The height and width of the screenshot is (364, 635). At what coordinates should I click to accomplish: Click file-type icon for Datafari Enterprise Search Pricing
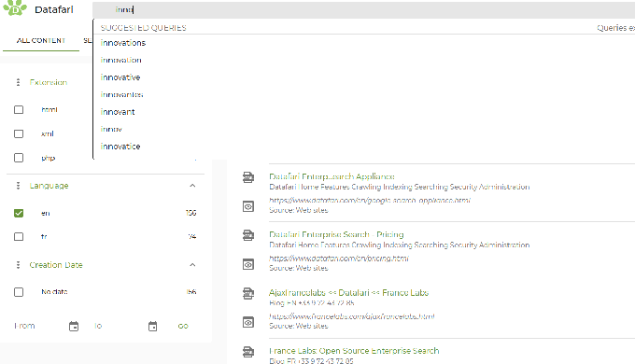pos(248,235)
